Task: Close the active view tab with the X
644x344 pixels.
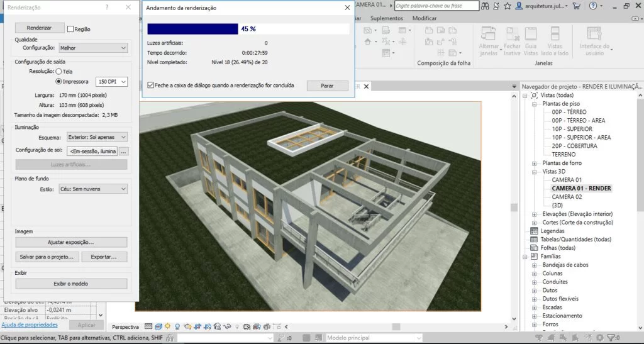Action: (x=367, y=86)
